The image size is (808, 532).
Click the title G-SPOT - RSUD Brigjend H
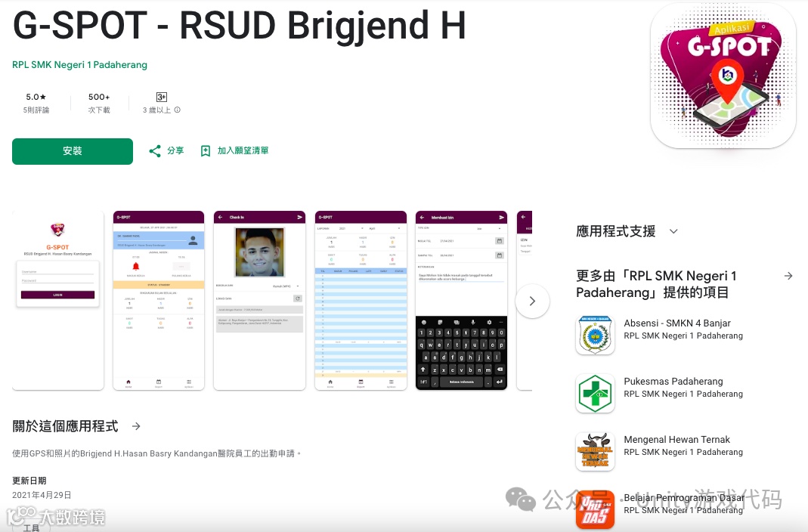239,25
